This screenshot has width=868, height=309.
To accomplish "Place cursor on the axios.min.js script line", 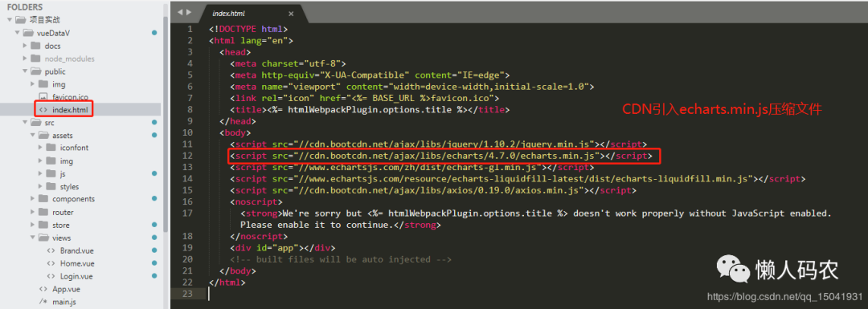I will pos(433,190).
